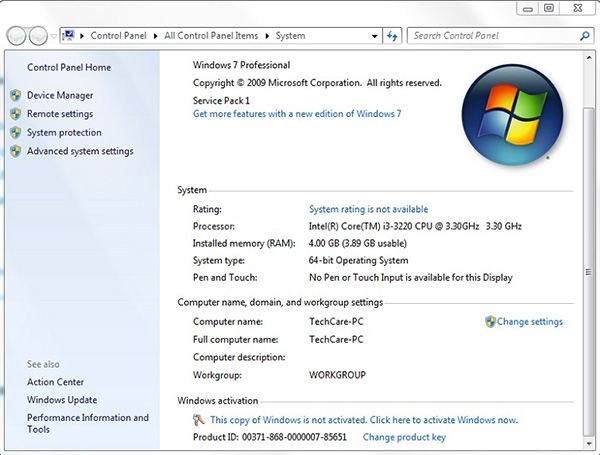The image size is (600, 455).
Task: Click the shield icon beside Device Manager
Action: pos(15,96)
